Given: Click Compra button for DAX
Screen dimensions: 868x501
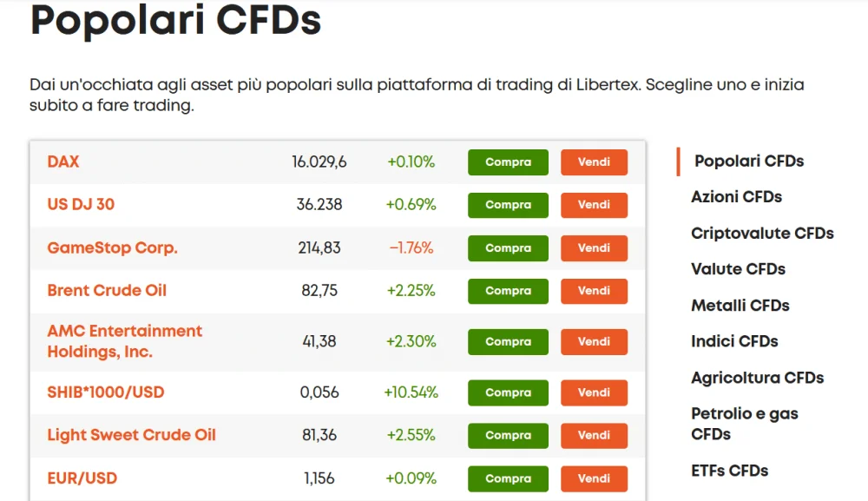Looking at the screenshot, I should 508,162.
